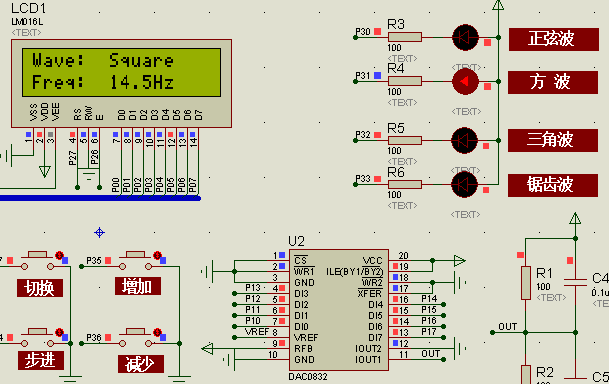The height and width of the screenshot is (384, 609).
Task: Toggle the red latch dot on 步进 button
Action: coord(59,332)
